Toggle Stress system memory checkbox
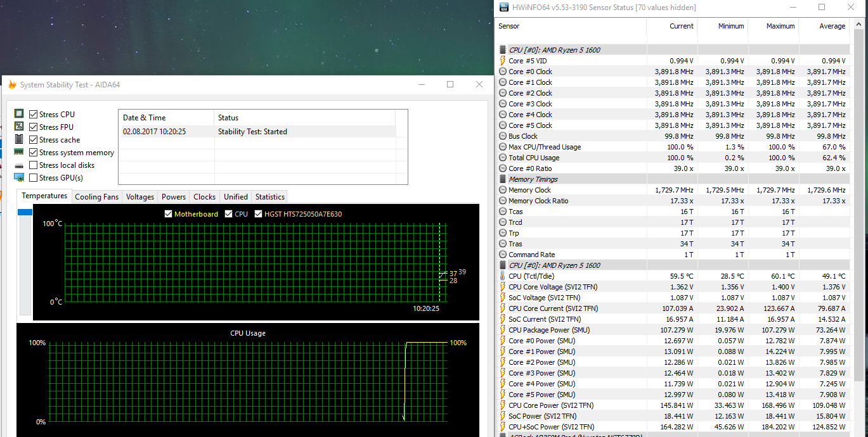 [x=34, y=153]
